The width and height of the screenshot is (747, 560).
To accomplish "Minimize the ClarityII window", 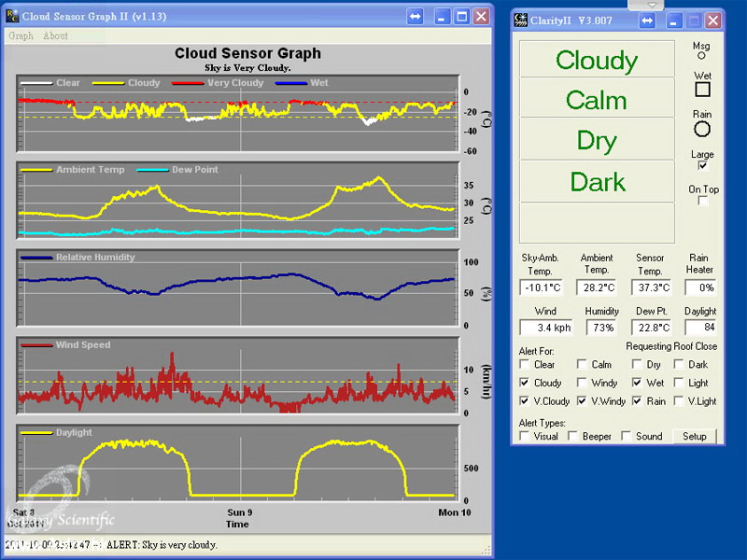I will pos(671,21).
